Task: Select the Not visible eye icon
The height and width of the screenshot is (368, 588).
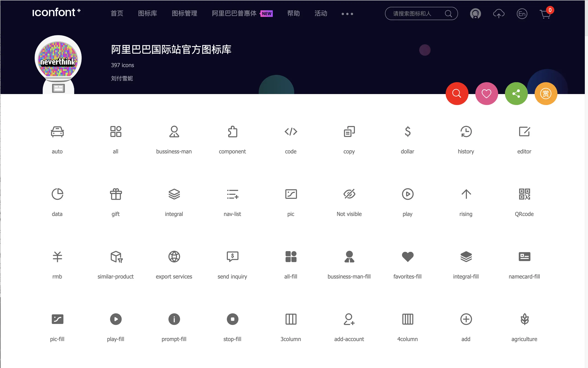Action: (x=349, y=194)
